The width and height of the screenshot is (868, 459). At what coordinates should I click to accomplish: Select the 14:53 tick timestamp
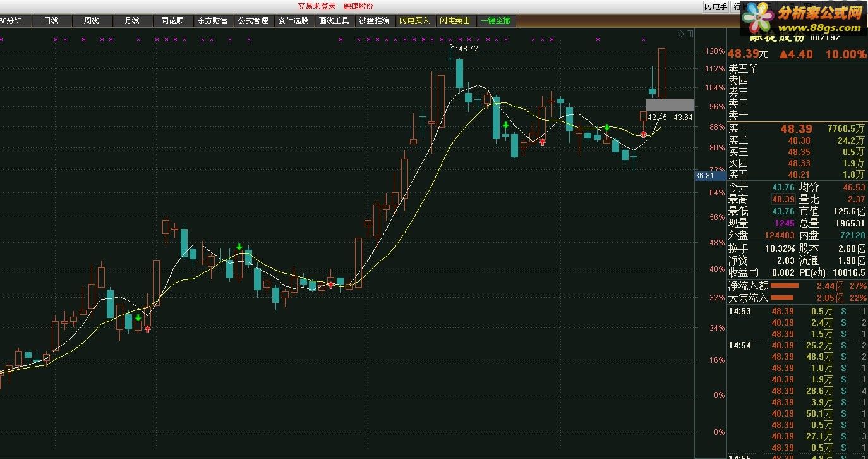click(x=740, y=311)
